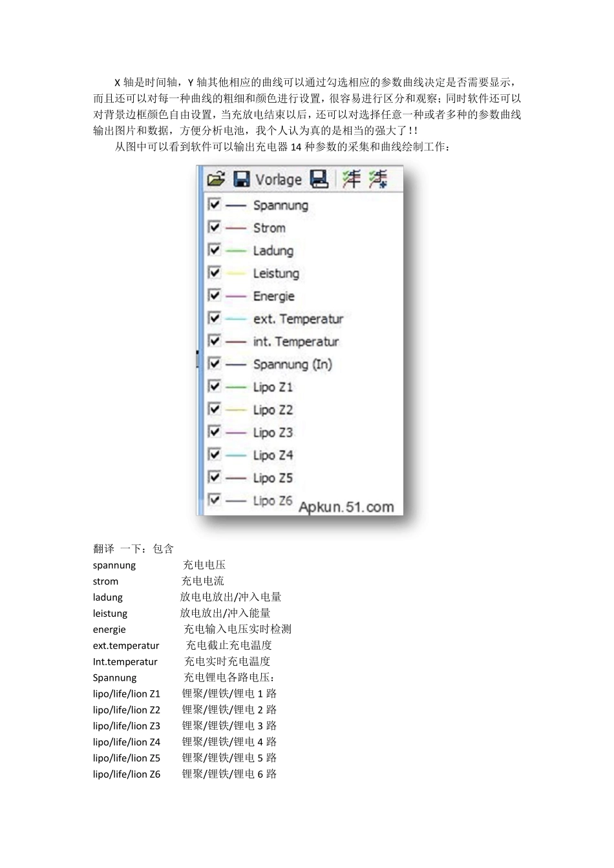Click the Vorlage label in the toolbar

(279, 180)
